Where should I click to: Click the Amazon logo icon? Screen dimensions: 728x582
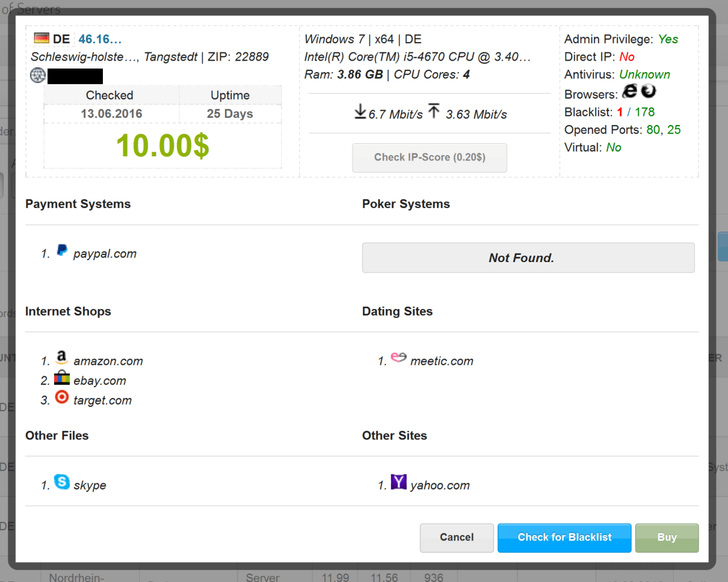pyautogui.click(x=61, y=358)
